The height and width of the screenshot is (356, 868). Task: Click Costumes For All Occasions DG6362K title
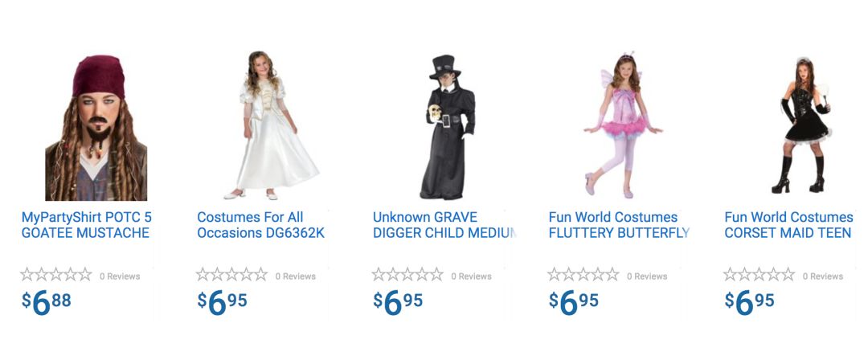point(261,225)
